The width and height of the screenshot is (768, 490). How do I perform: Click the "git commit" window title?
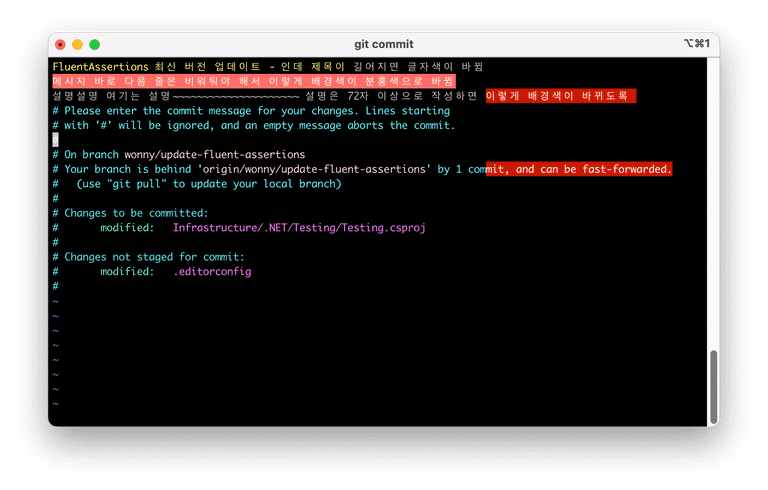tap(383, 44)
